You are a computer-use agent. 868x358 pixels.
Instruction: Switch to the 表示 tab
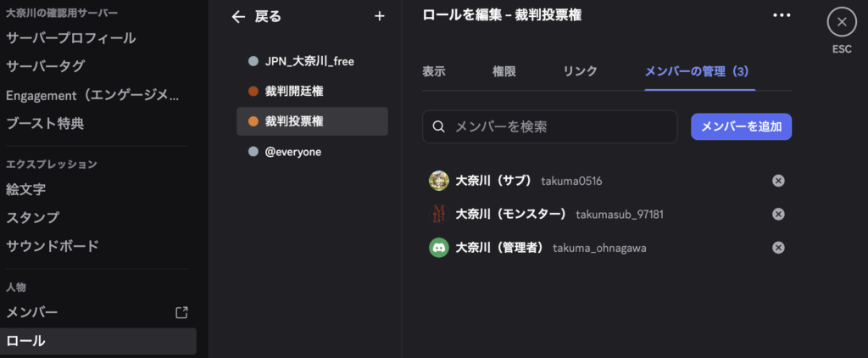coord(434,72)
